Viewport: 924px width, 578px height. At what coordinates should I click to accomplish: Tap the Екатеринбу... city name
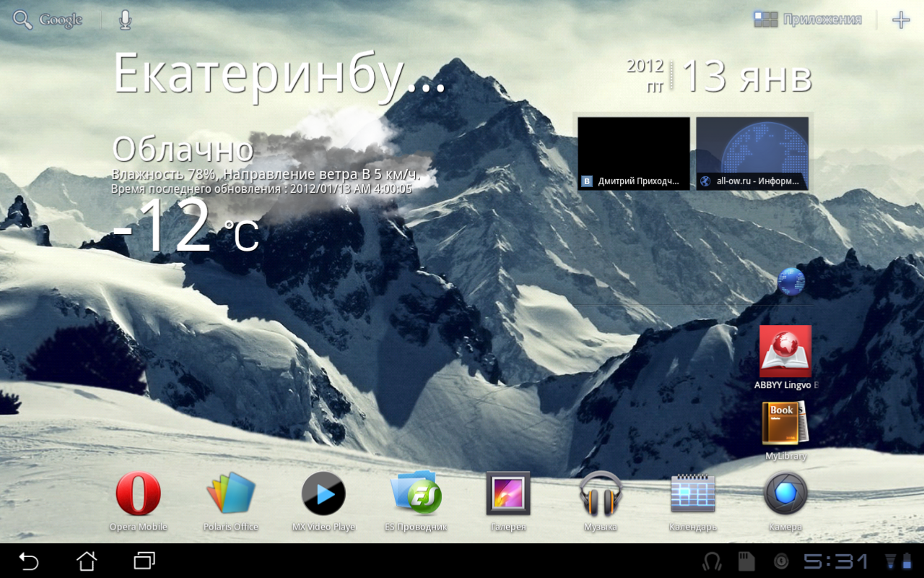click(x=280, y=74)
